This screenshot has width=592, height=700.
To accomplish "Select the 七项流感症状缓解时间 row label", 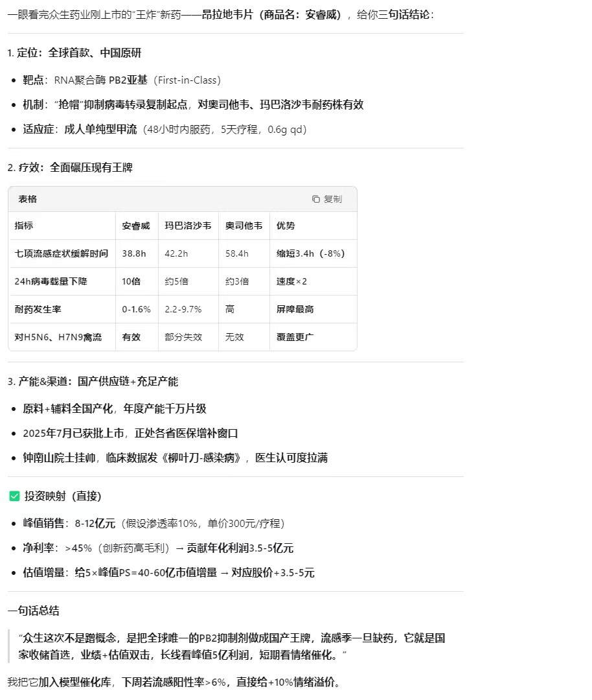I will pyautogui.click(x=61, y=253).
